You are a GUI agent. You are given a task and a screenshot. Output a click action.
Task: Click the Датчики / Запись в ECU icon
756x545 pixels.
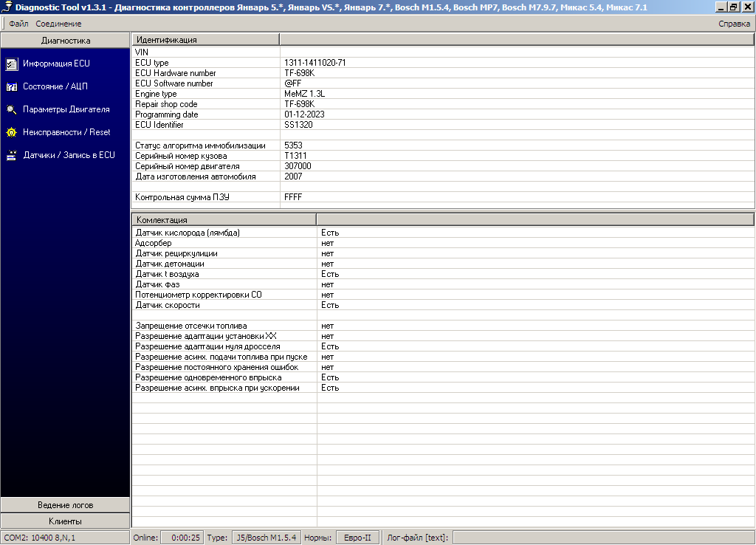[12, 155]
